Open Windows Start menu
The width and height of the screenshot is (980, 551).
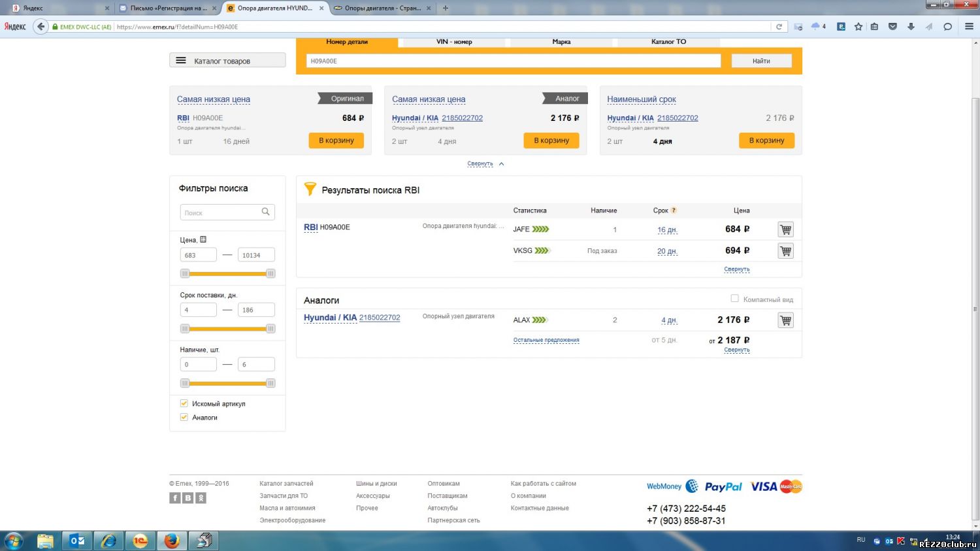(13, 541)
